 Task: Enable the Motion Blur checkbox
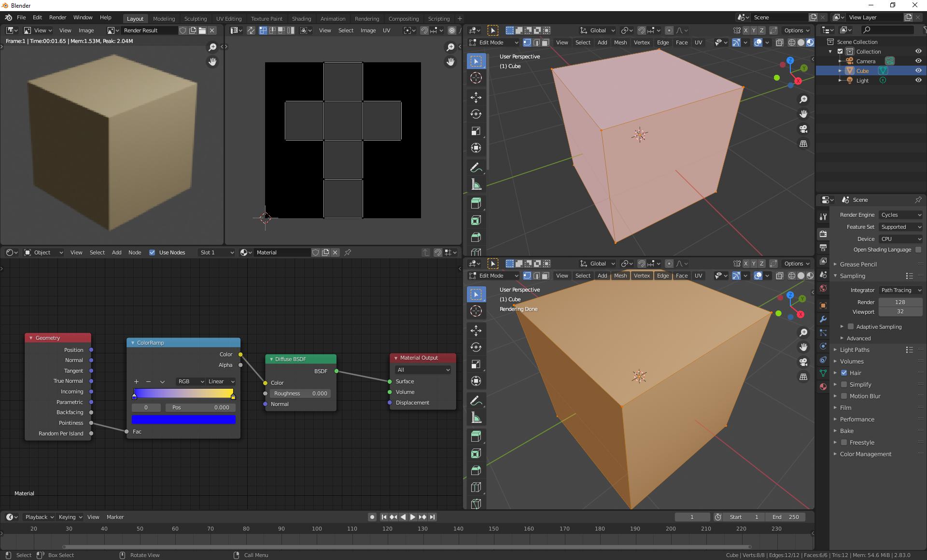[x=844, y=396]
